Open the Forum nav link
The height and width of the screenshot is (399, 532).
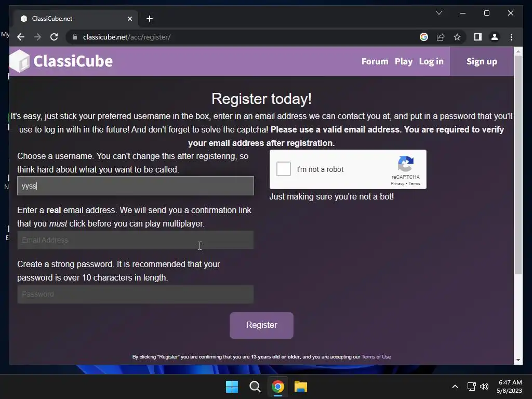coord(375,61)
